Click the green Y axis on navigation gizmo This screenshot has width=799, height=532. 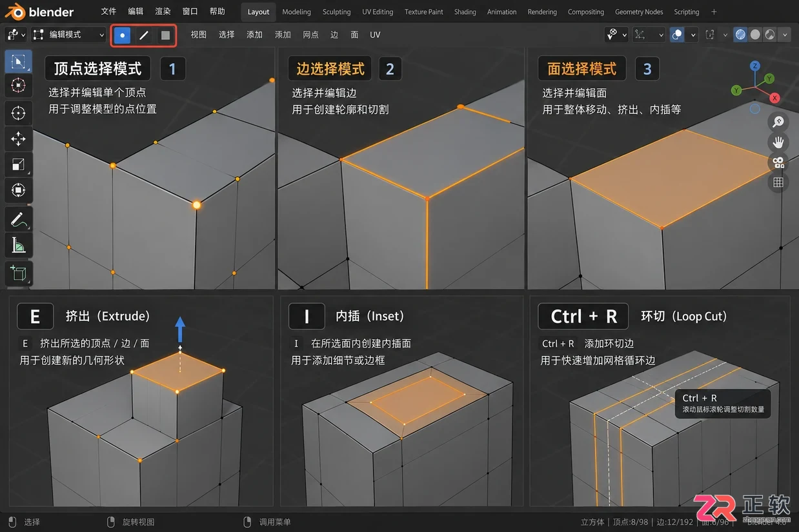click(769, 79)
